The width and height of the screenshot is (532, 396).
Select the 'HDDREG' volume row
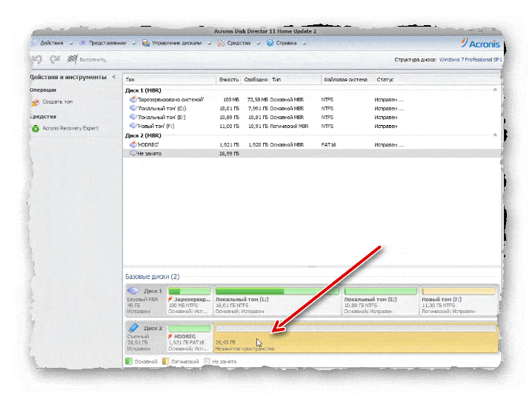312,145
